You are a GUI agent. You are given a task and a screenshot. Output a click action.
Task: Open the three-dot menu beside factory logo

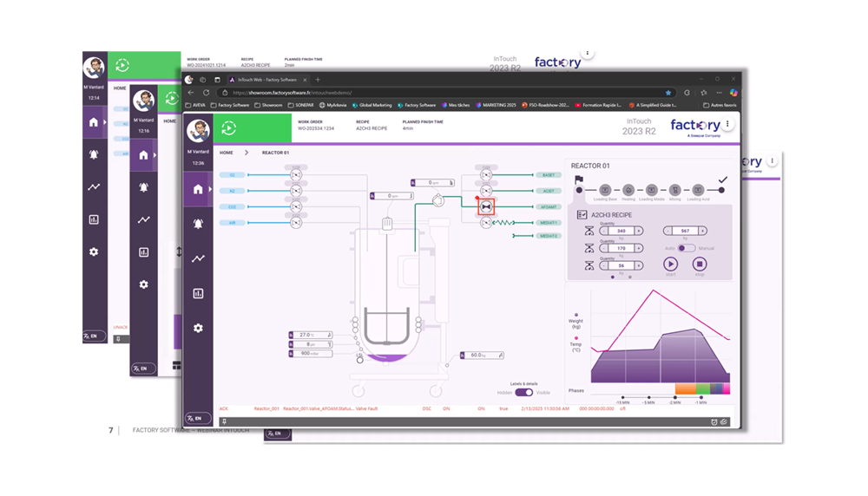(727, 124)
